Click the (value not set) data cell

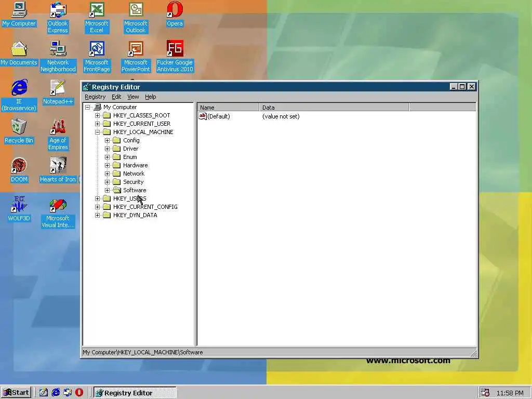(x=281, y=116)
